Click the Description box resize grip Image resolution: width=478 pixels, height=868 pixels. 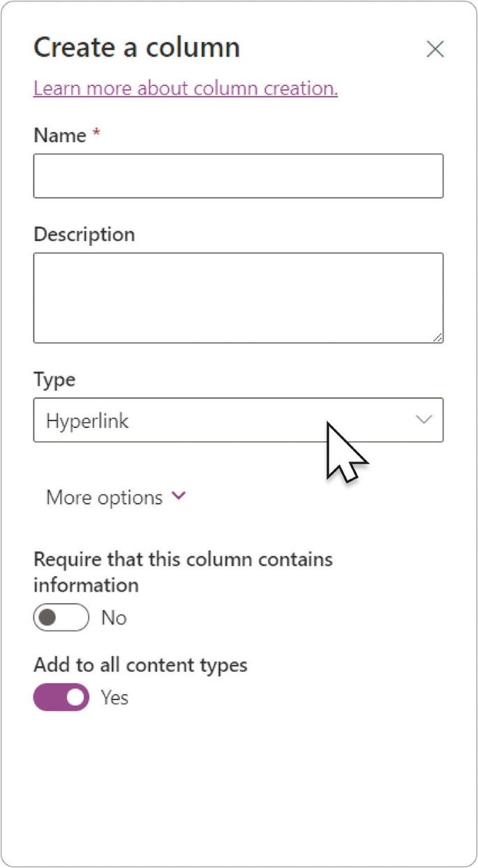click(x=437, y=337)
